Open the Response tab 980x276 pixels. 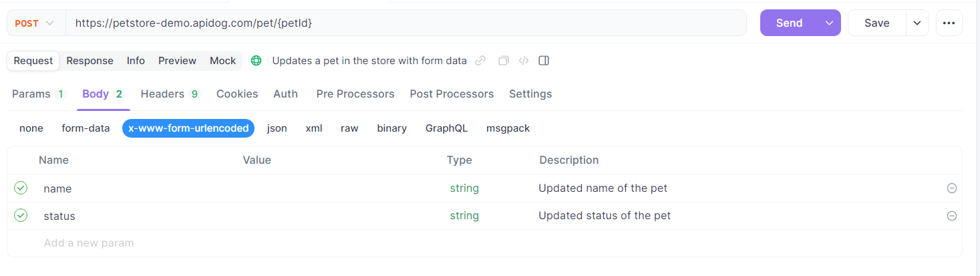pyautogui.click(x=90, y=61)
